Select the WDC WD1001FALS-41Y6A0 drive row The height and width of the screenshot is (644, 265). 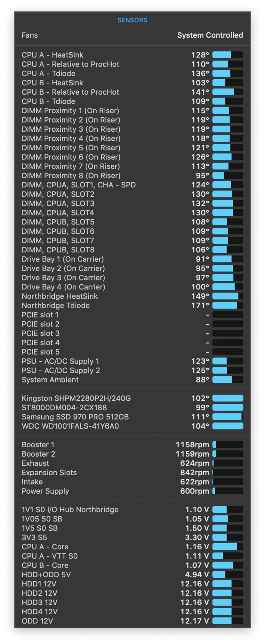[132, 426]
